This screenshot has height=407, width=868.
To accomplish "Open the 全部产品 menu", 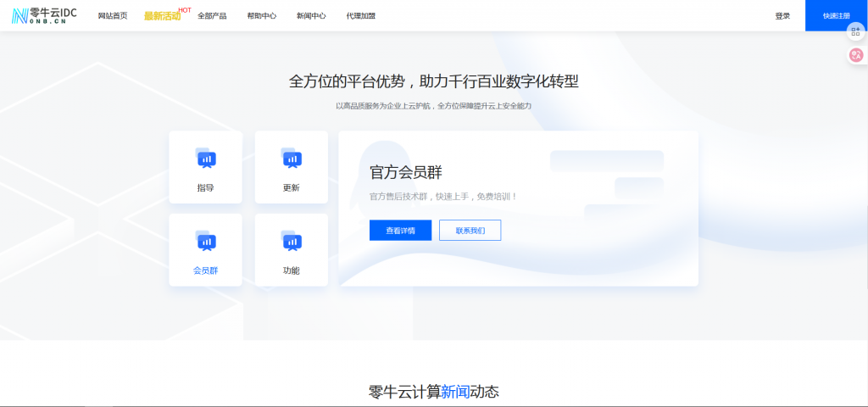I will point(212,16).
